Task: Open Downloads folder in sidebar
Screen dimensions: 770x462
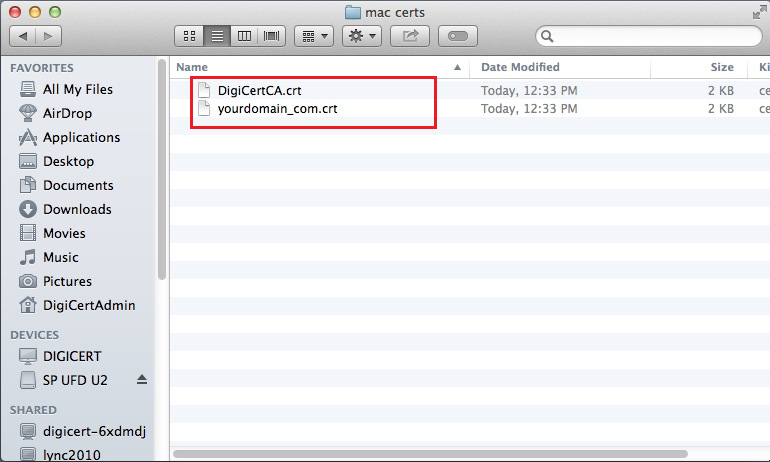Action: point(77,209)
